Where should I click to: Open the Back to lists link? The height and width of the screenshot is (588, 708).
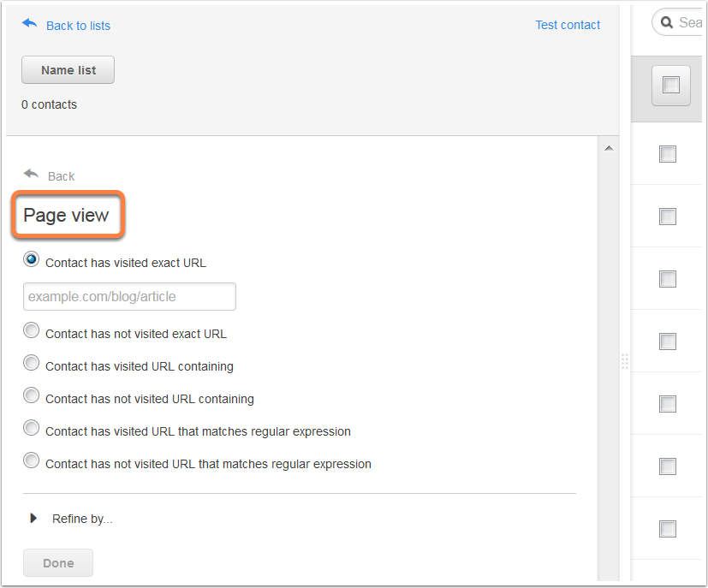pos(78,26)
